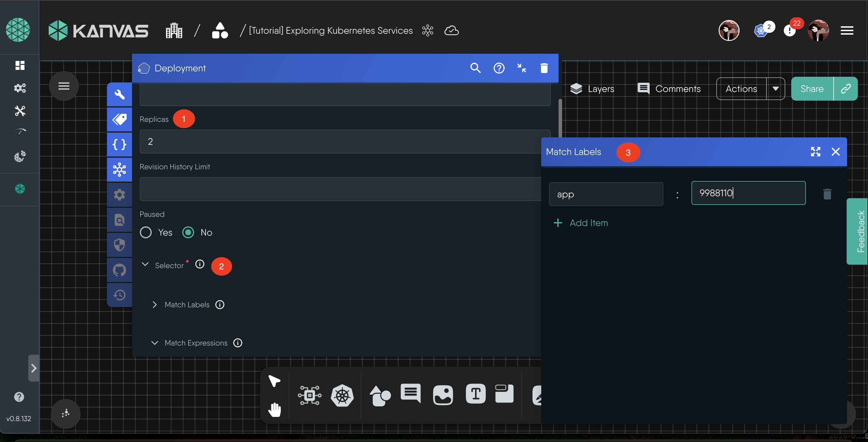Select Yes for Paused
The height and width of the screenshot is (442, 868).
tap(145, 232)
